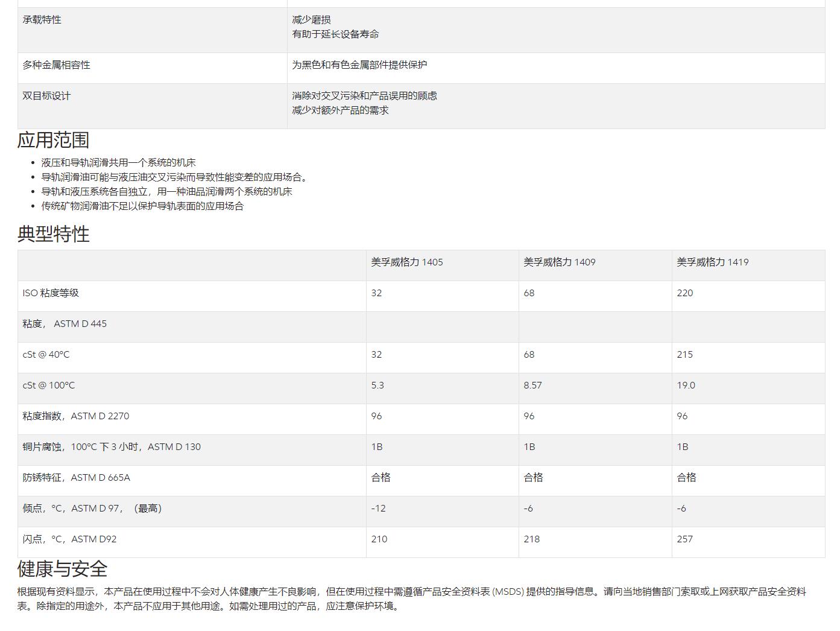Select the cSt @ 100°C value 5.3
This screenshot has width=840, height=631.
click(377, 385)
